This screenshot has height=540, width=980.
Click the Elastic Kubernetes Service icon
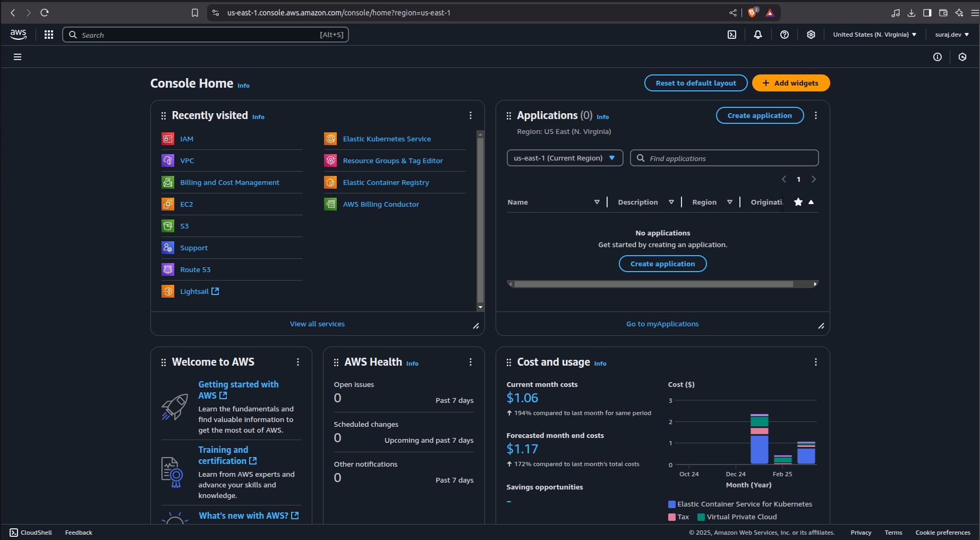[x=330, y=139]
